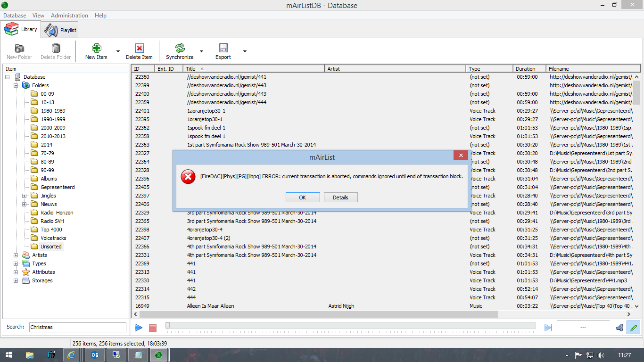Start playback with the blue play button
This screenshot has height=362, width=644.
(x=139, y=328)
